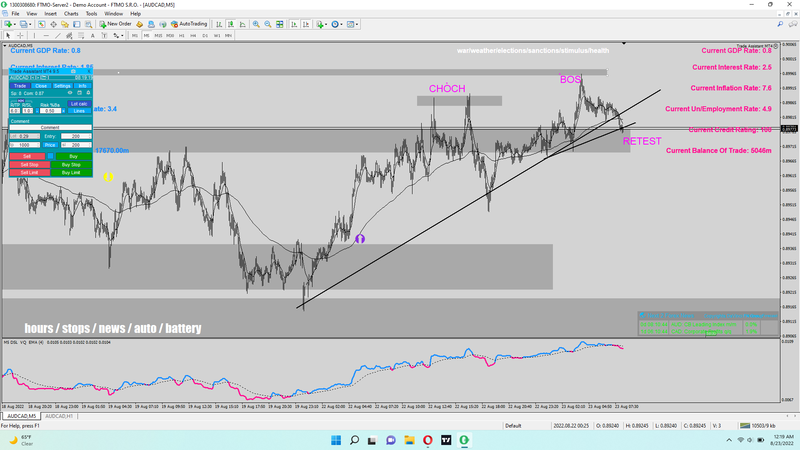Screen dimensions: 800x450
Task: Select the equidistant channel tool
Action: point(69,35)
